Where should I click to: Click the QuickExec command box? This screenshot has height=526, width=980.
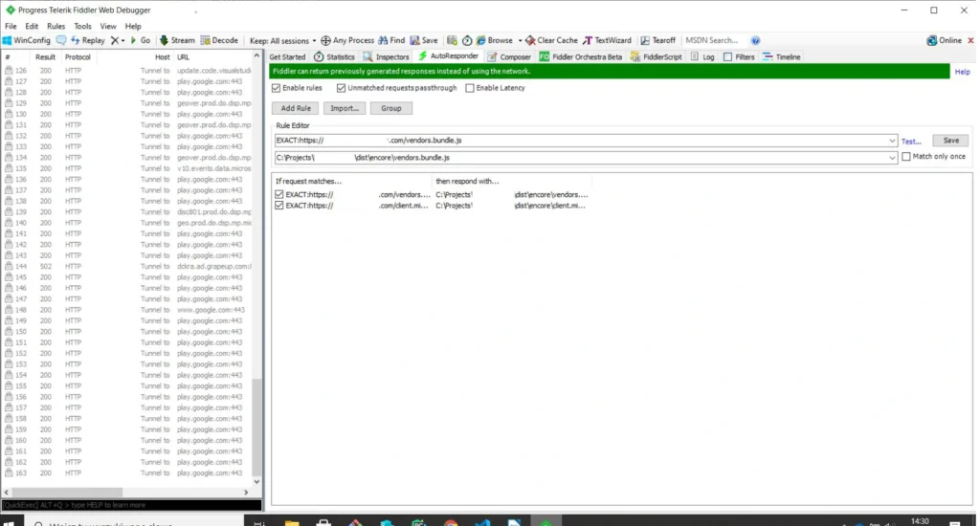click(x=131, y=505)
